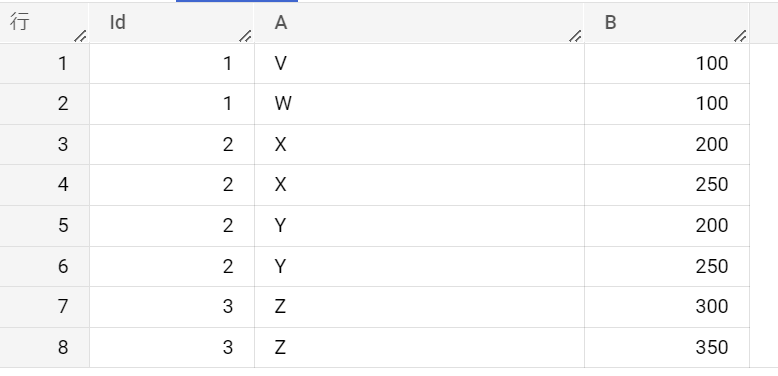Select the 行 row-number header
Image resolution: width=778 pixels, height=376 pixels.
(45, 23)
